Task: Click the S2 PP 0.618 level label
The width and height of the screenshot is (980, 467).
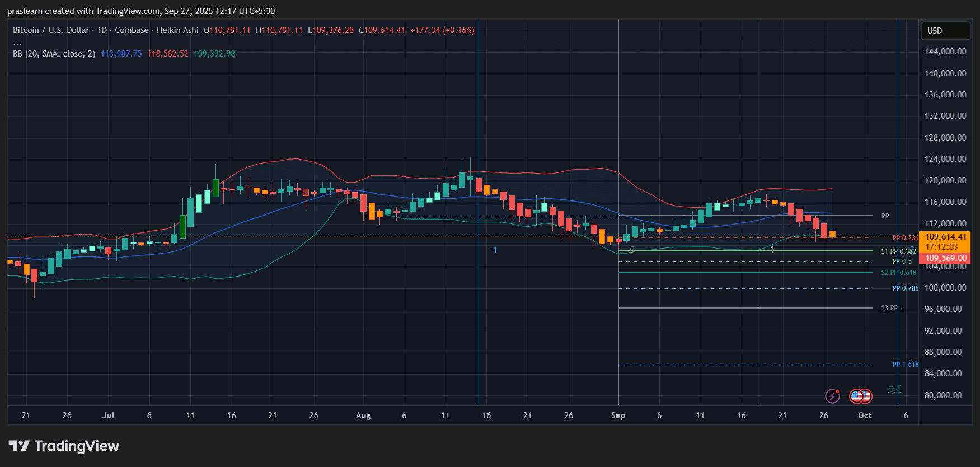Action: tap(898, 273)
